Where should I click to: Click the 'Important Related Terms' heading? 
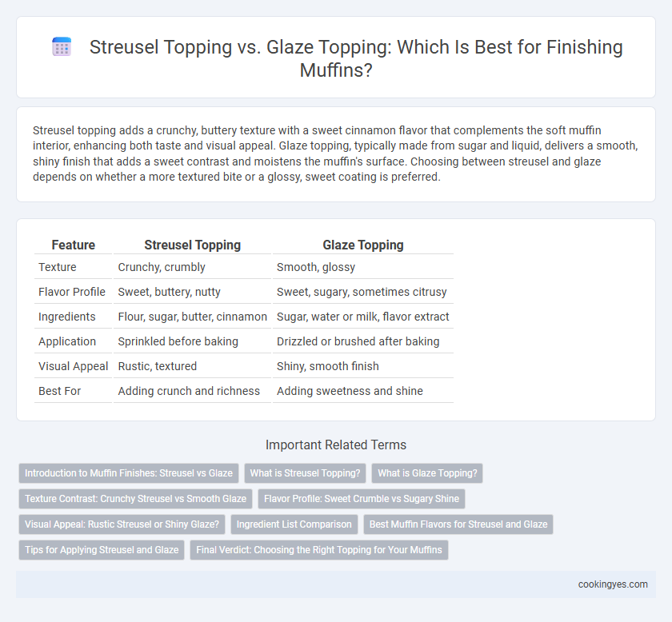[x=336, y=445]
